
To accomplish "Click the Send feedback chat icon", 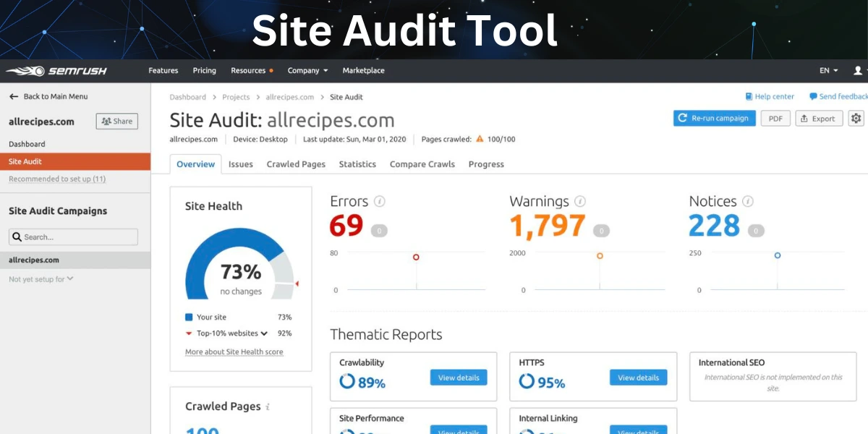I will [813, 96].
